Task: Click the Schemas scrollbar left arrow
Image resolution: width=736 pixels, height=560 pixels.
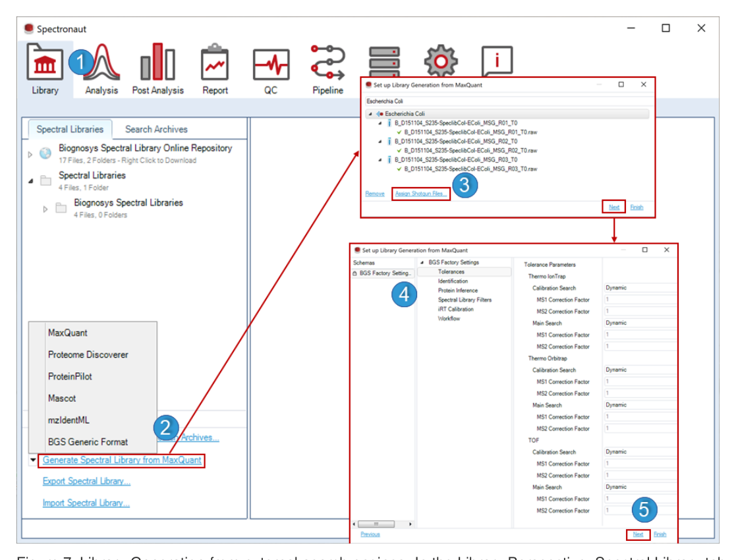Action: [354, 524]
